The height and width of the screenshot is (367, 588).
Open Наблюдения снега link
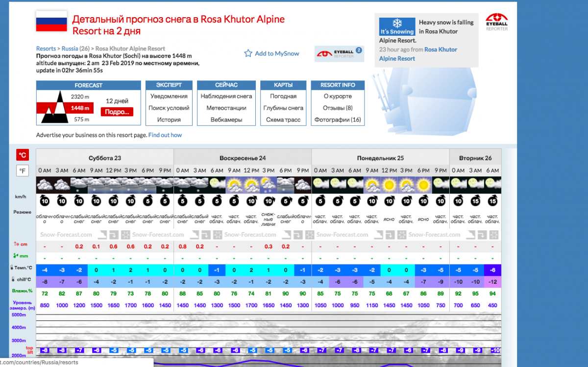click(x=226, y=97)
